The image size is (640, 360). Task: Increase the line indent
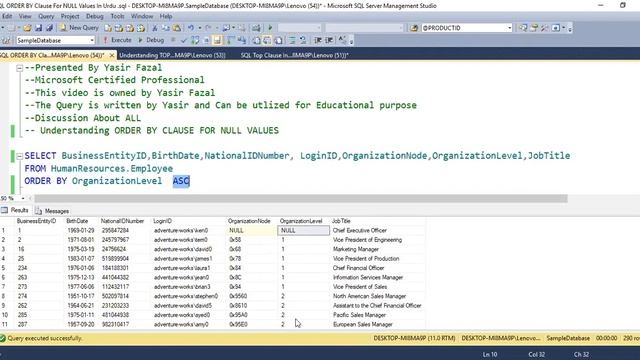coord(329,40)
